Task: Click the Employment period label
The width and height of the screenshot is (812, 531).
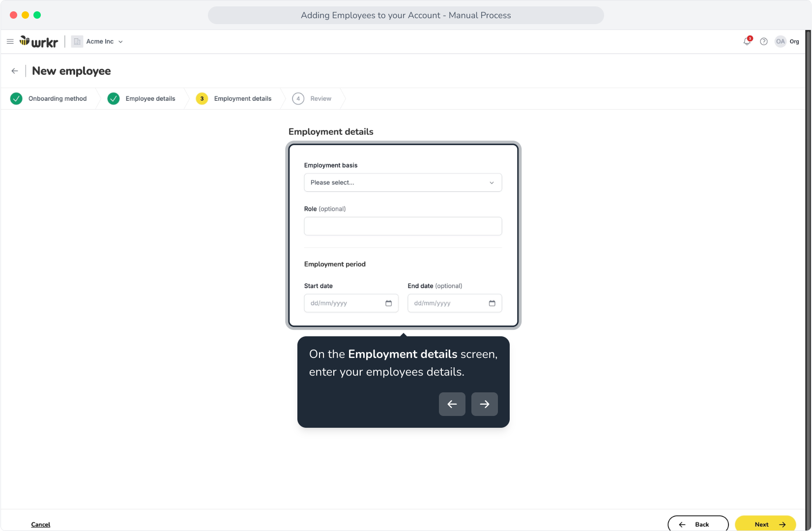Action: pyautogui.click(x=335, y=265)
